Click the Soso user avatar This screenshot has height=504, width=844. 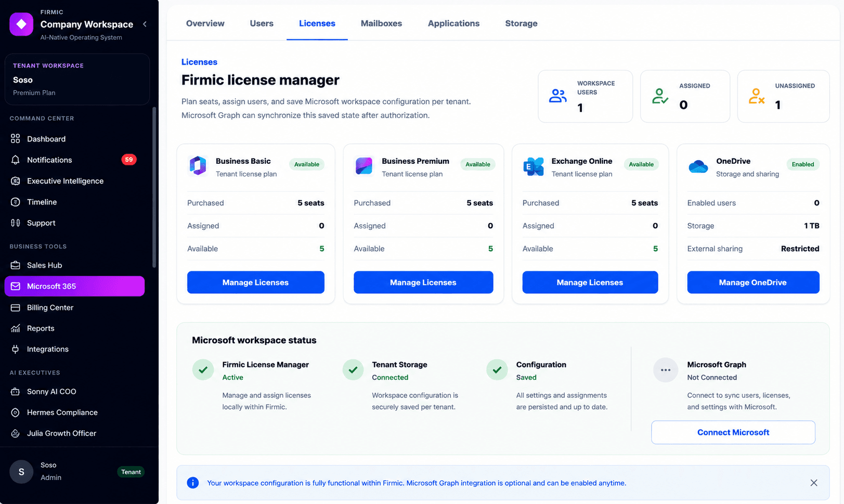pyautogui.click(x=21, y=472)
